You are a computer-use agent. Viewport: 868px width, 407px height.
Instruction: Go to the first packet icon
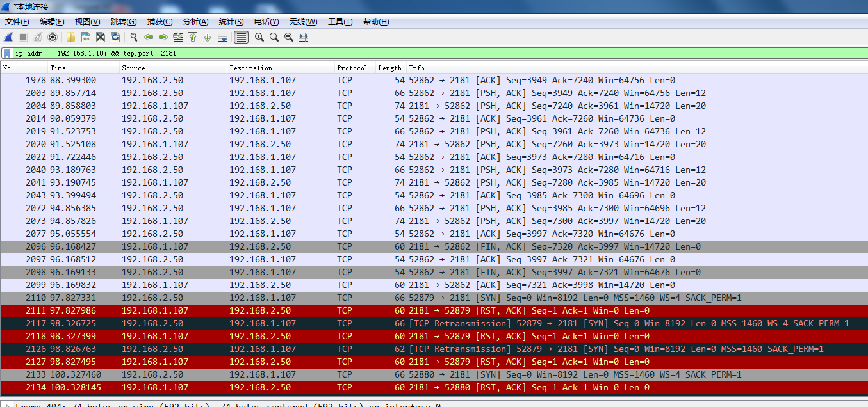193,37
